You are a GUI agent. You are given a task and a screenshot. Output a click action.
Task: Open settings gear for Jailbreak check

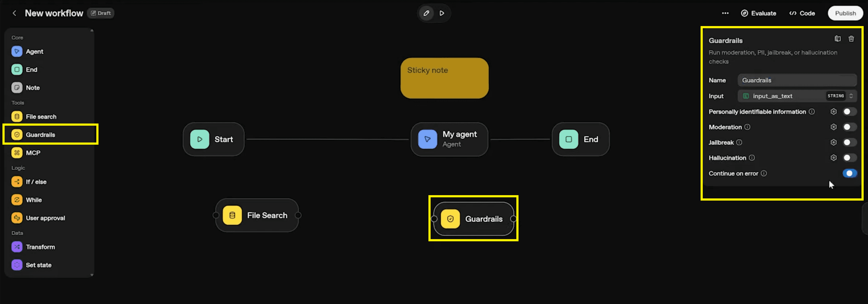[x=833, y=142]
